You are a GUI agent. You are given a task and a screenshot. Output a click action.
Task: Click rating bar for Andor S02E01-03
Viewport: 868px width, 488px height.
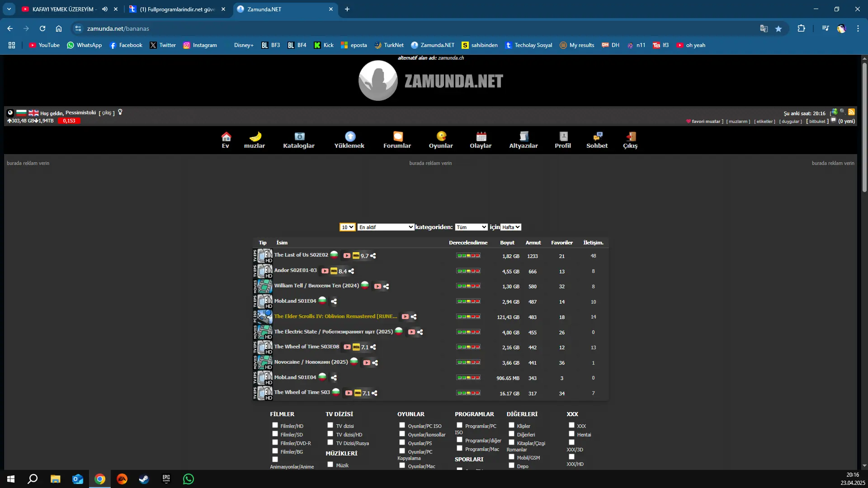tap(468, 271)
